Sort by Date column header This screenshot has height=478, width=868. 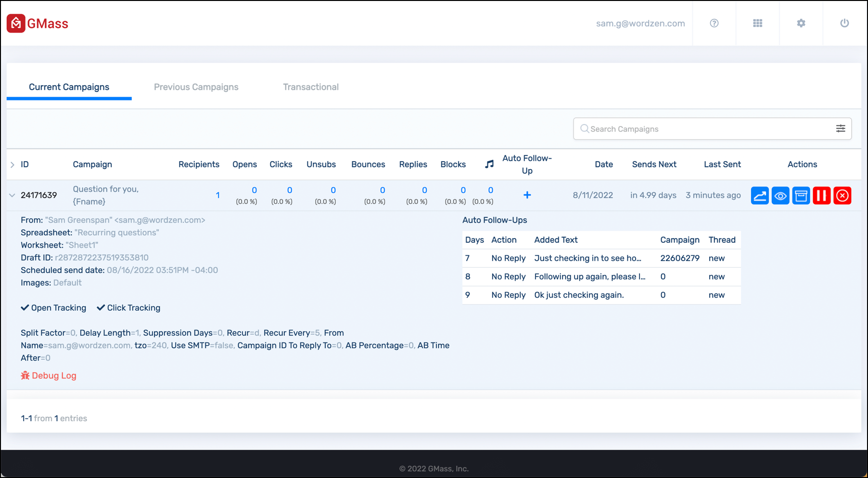604,164
